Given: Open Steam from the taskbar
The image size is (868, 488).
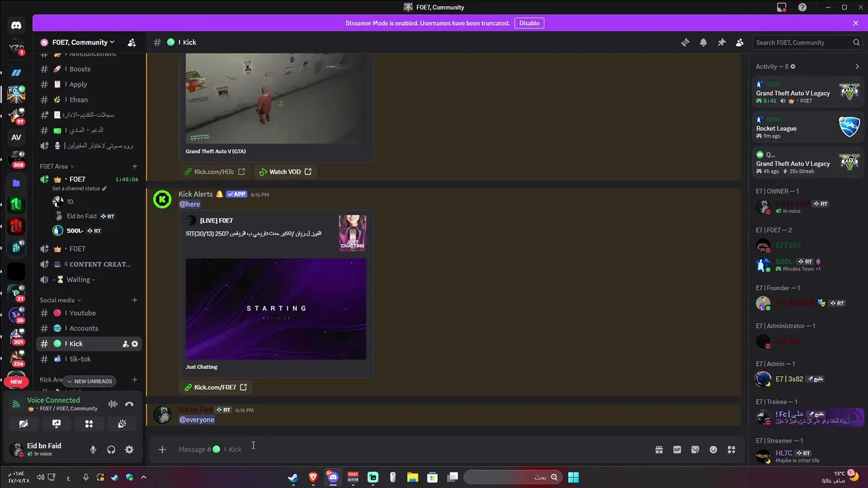Looking at the screenshot, I should (293, 477).
